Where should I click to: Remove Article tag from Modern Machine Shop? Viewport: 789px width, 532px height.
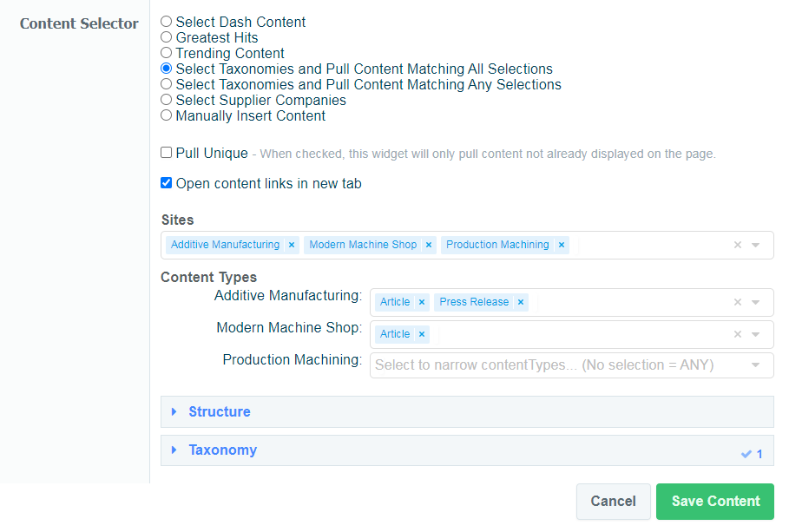(422, 334)
